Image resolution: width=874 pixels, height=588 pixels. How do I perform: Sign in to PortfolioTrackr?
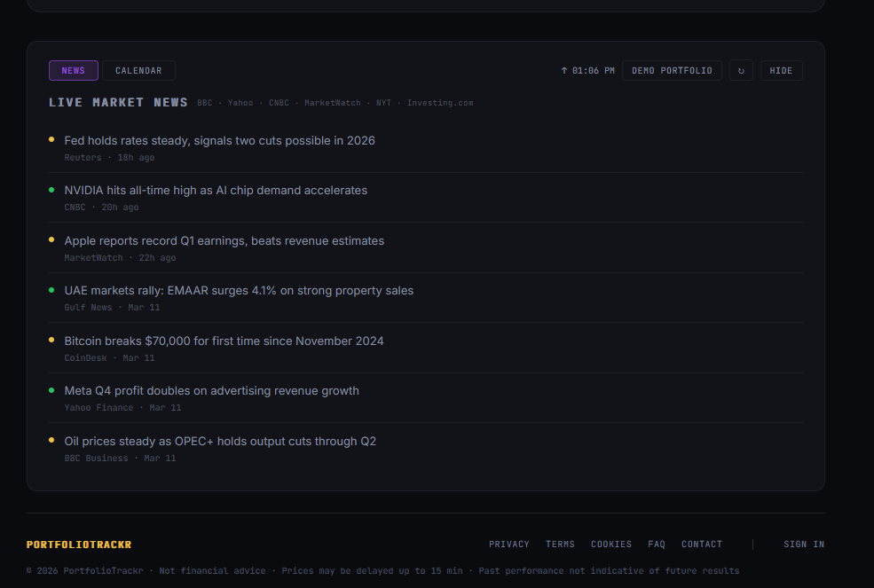pos(803,544)
